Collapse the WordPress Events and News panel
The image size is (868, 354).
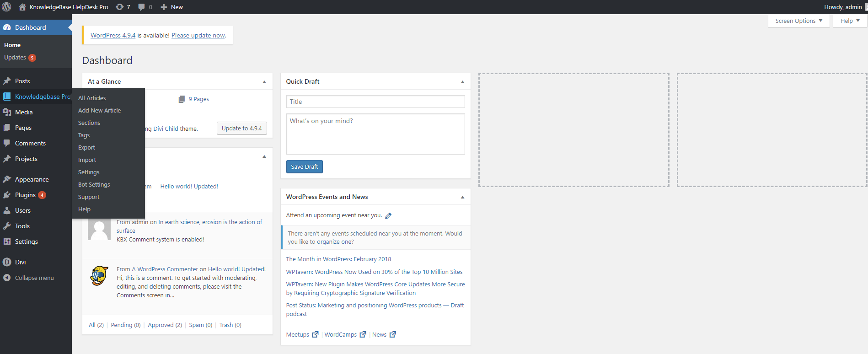point(462,197)
